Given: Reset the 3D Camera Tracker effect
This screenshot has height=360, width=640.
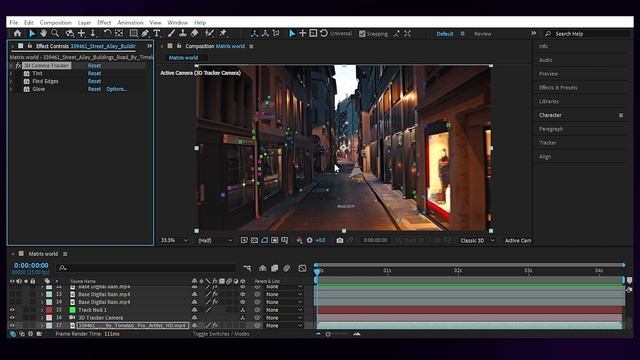Looking at the screenshot, I should (94, 66).
